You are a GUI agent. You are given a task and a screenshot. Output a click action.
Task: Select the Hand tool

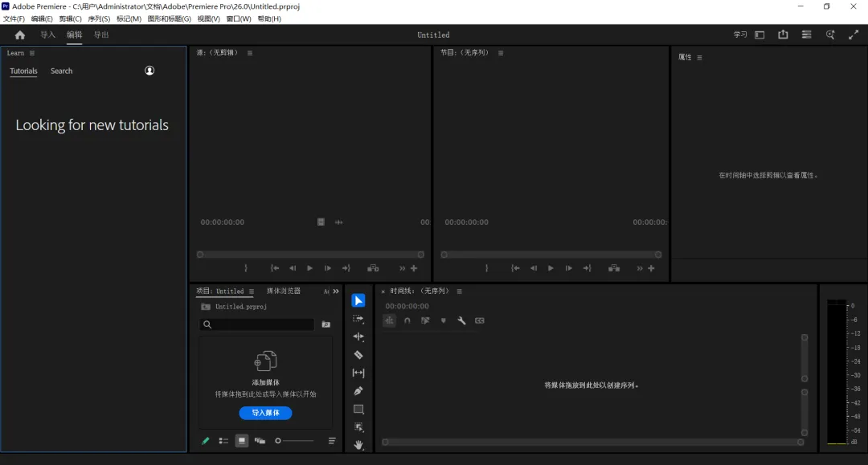[x=358, y=445]
